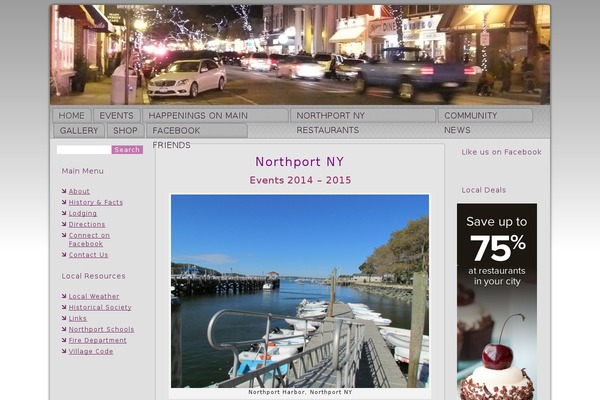Open the Contact Us link
This screenshot has height=400, width=600.
tap(88, 255)
